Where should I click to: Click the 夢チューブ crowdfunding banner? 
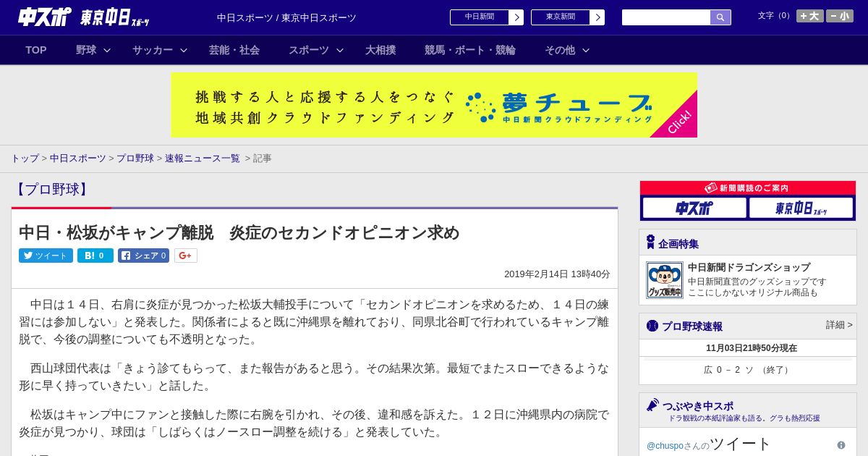434,105
